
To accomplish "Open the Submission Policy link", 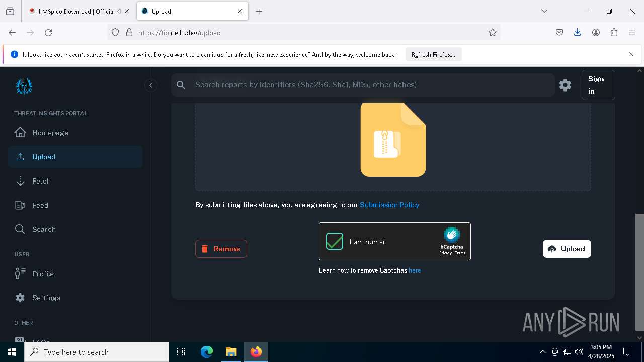I will click(389, 205).
